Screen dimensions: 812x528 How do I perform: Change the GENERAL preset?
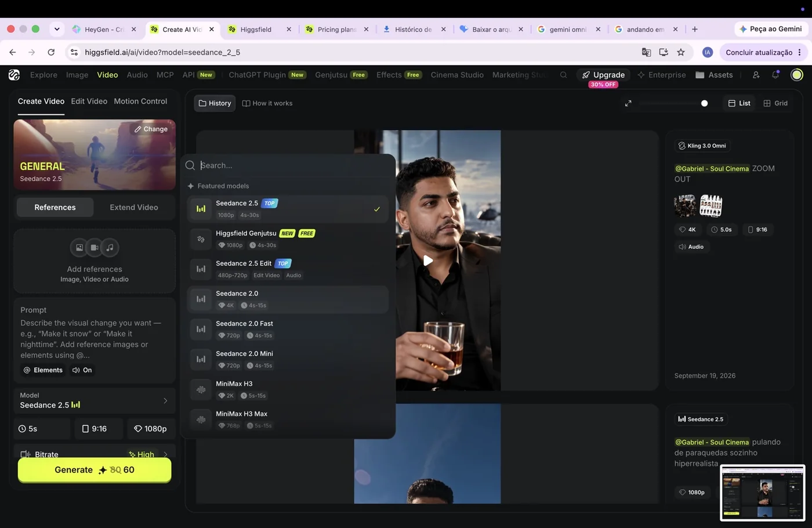point(151,129)
